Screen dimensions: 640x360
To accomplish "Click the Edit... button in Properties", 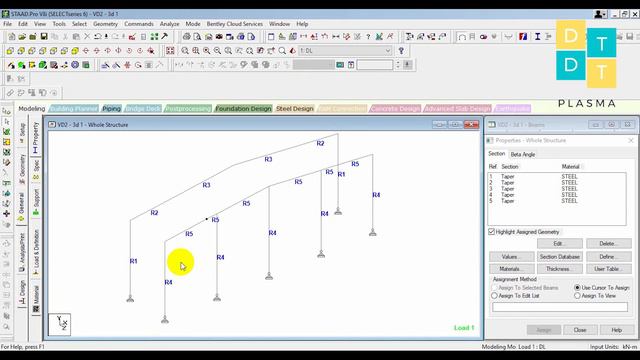I will click(x=560, y=244).
